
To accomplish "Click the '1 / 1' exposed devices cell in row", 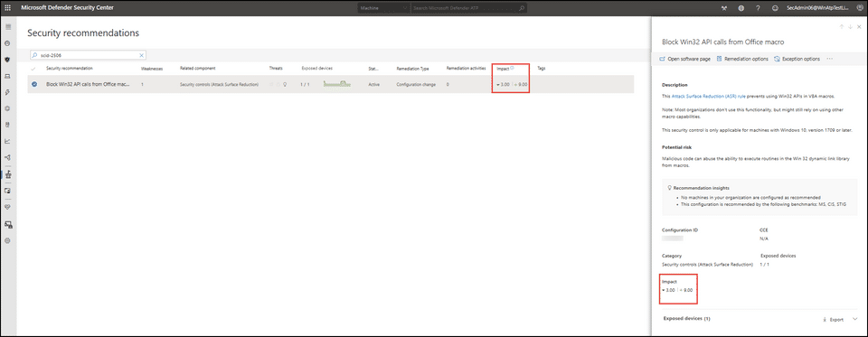I will pyautogui.click(x=305, y=85).
